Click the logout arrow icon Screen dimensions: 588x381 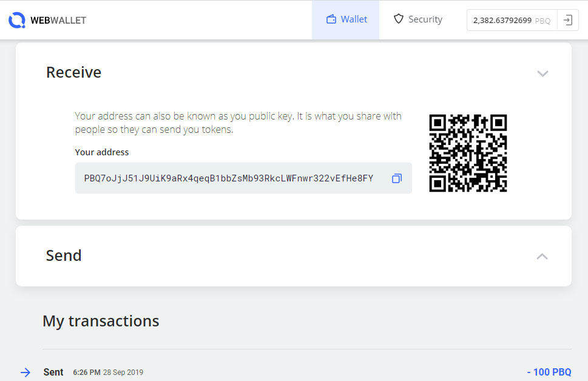coord(568,20)
